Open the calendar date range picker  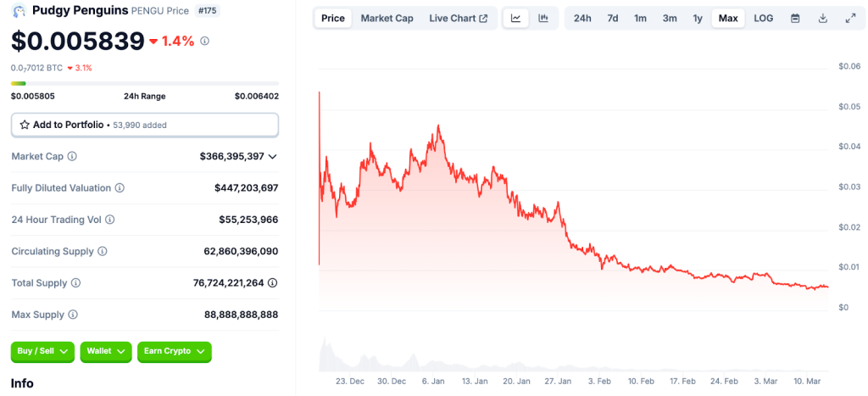795,18
